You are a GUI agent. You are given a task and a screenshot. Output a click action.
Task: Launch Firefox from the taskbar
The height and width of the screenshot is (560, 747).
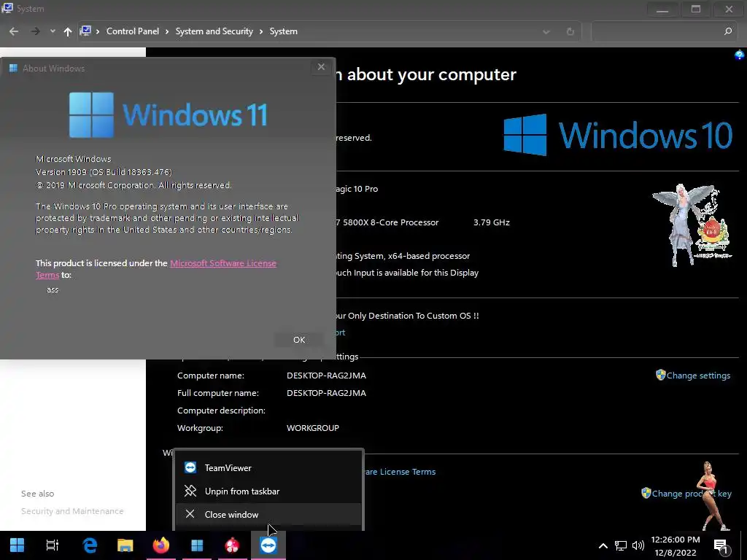click(161, 545)
